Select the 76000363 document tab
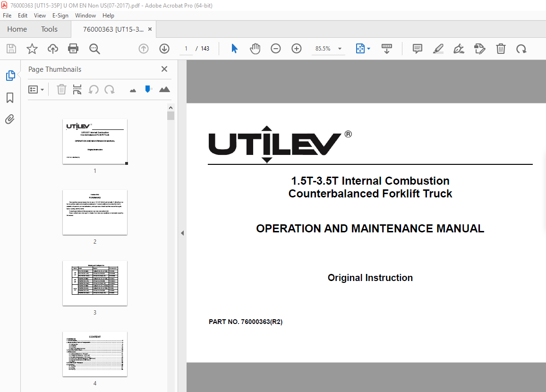The height and width of the screenshot is (392, 546). [x=113, y=29]
